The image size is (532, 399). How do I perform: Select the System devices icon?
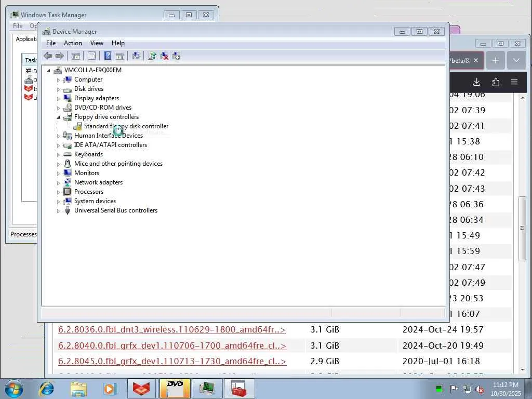[68, 201]
